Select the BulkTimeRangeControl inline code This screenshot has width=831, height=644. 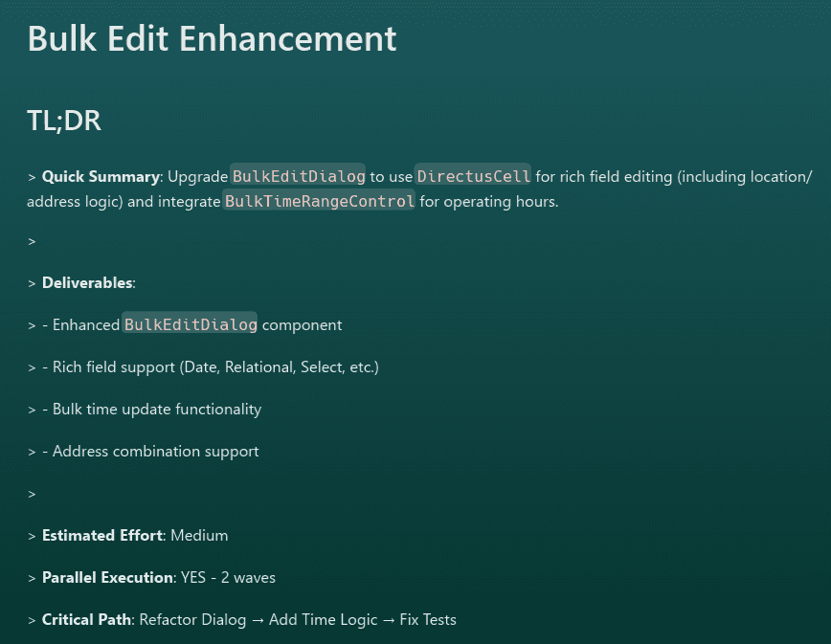coord(320,202)
